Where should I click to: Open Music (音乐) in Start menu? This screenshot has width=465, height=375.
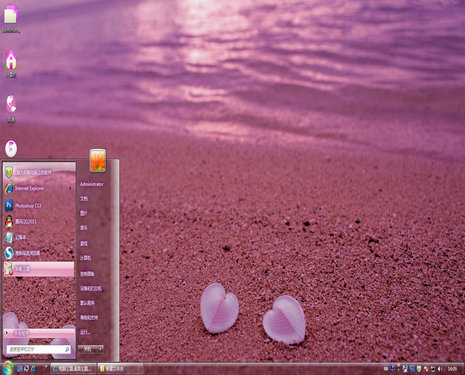coord(84,228)
